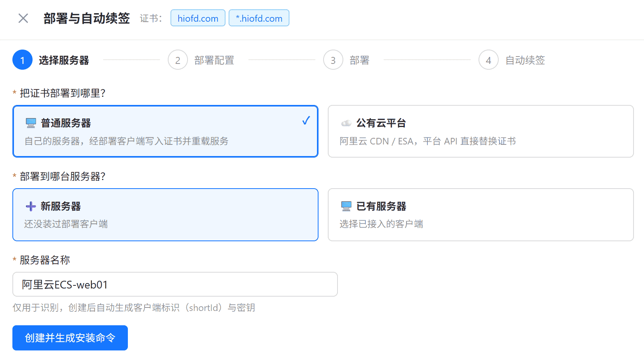Click the *.hiofd.com certificate tag

[x=259, y=18]
